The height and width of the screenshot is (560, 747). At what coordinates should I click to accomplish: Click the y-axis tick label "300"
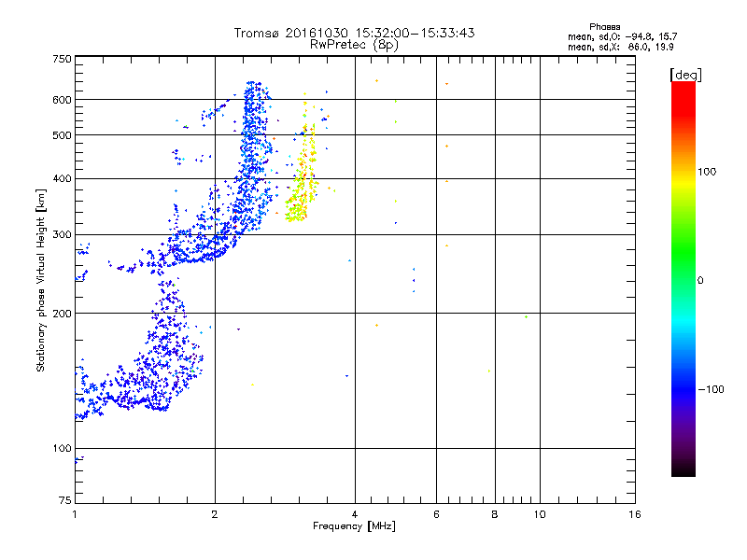pyautogui.click(x=62, y=234)
